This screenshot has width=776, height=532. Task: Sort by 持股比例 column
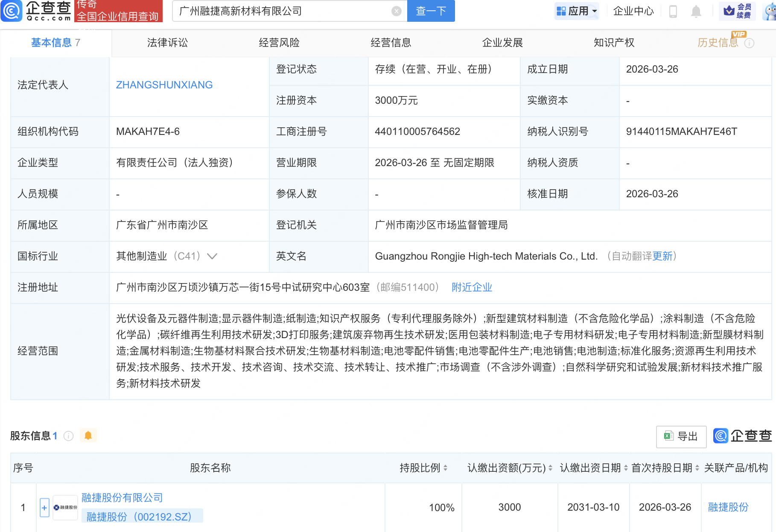[445, 468]
